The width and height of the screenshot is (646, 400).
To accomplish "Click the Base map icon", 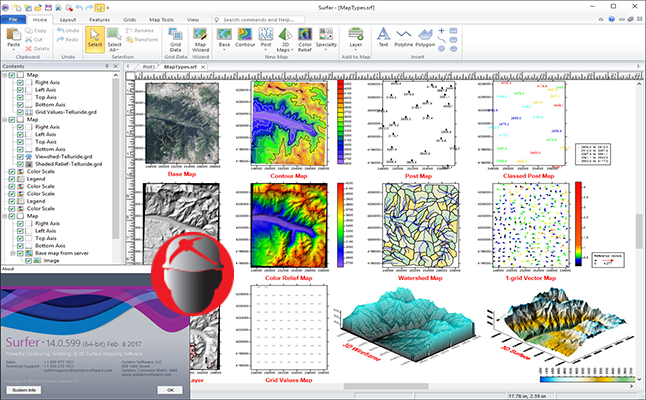I will click(224, 34).
